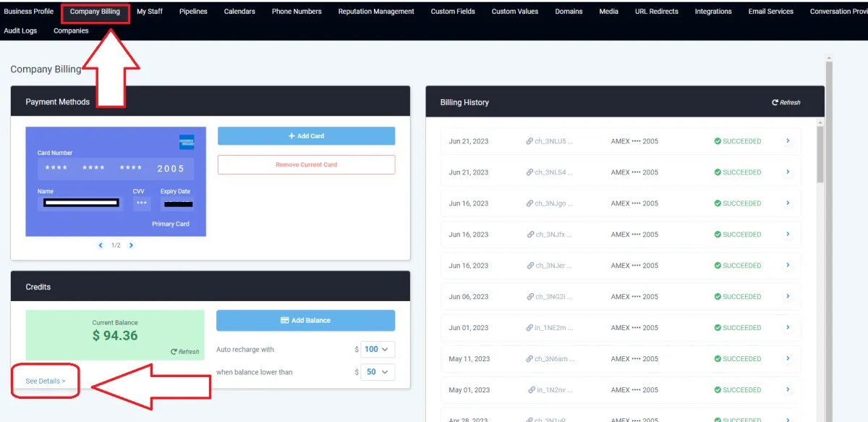Click the link icon beside ch_3NLU5
Viewport: 868px width, 422px height.
(529, 141)
